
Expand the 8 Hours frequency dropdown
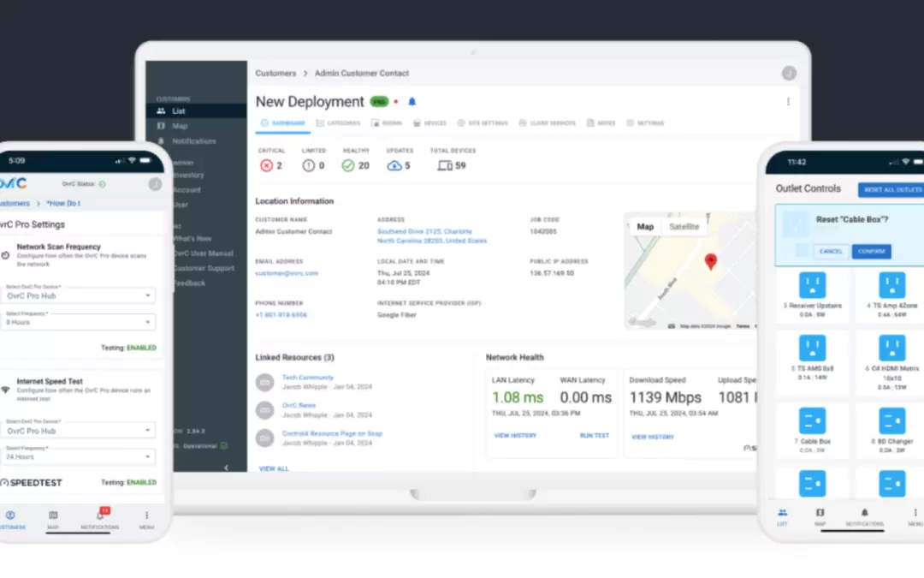coord(77,323)
